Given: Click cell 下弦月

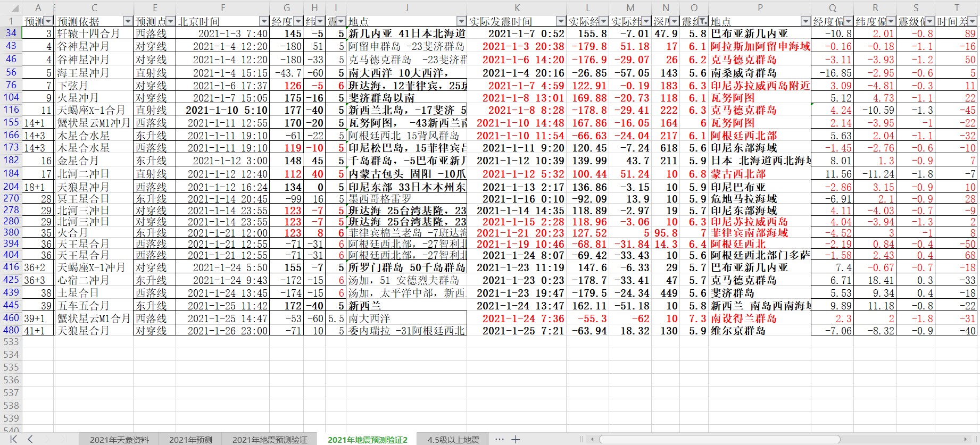Looking at the screenshot, I should point(94,86).
